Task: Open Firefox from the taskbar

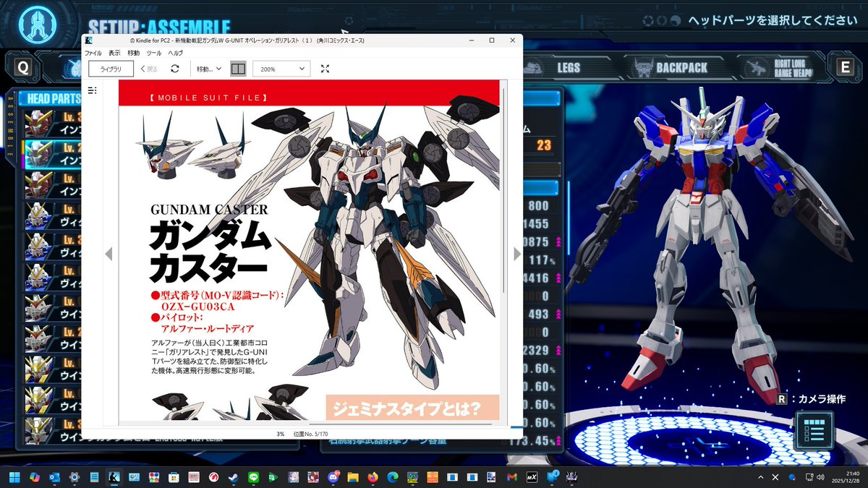Action: click(373, 477)
